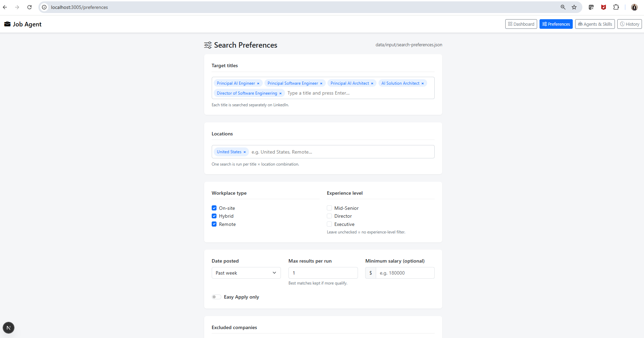Image resolution: width=644 pixels, height=338 pixels.
Task: Remove Principal AI Engineer title tag
Action: tap(258, 83)
